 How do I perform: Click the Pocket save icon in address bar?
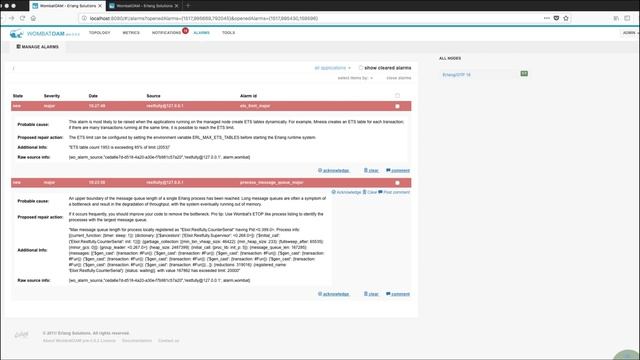556,18
